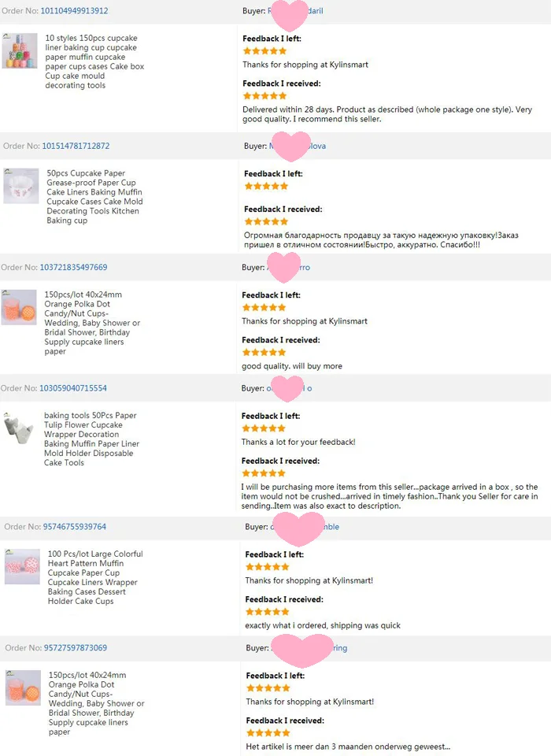Screen dimensions: 551x756
Task: Click star rating under the first 'Feedback I received'
Action: pyautogui.click(x=264, y=95)
